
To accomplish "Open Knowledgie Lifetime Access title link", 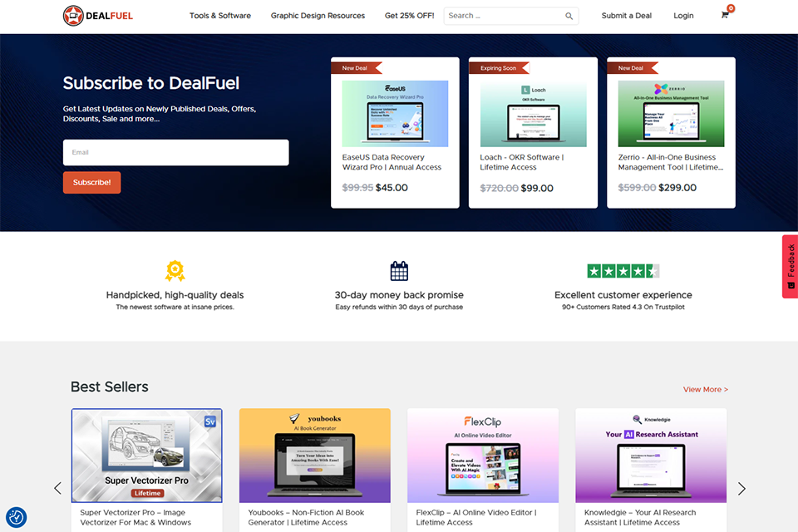I will [640, 517].
